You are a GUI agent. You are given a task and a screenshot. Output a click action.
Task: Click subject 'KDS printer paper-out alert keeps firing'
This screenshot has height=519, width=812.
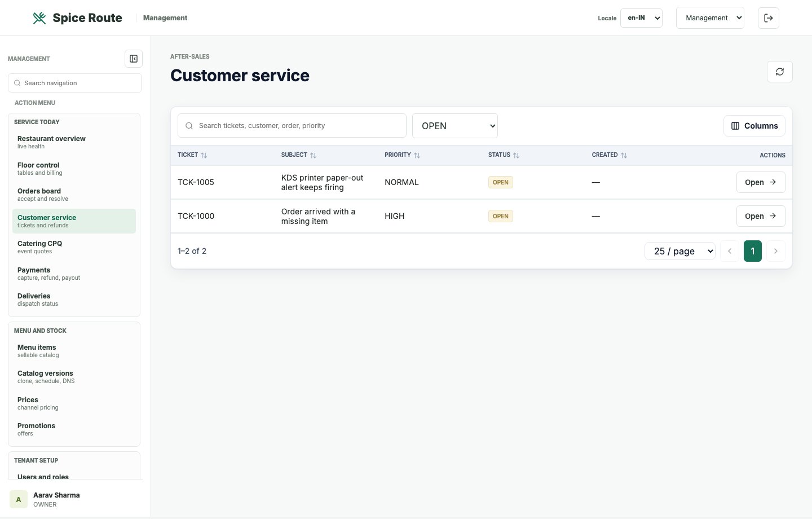tap(322, 182)
